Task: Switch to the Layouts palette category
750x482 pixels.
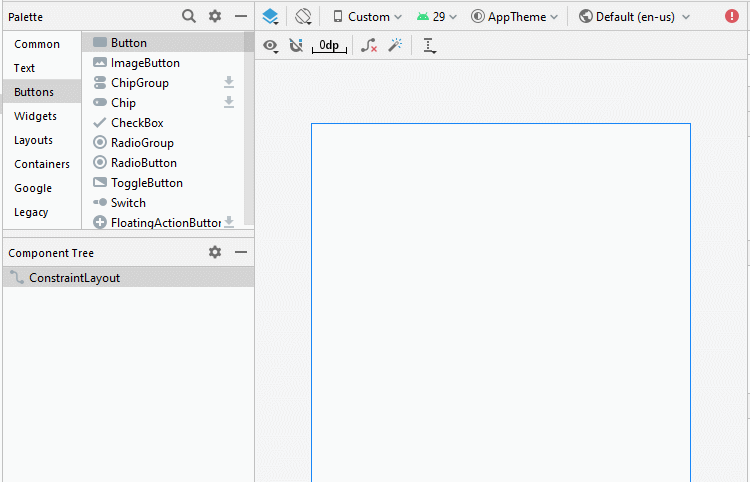Action: coord(33,140)
